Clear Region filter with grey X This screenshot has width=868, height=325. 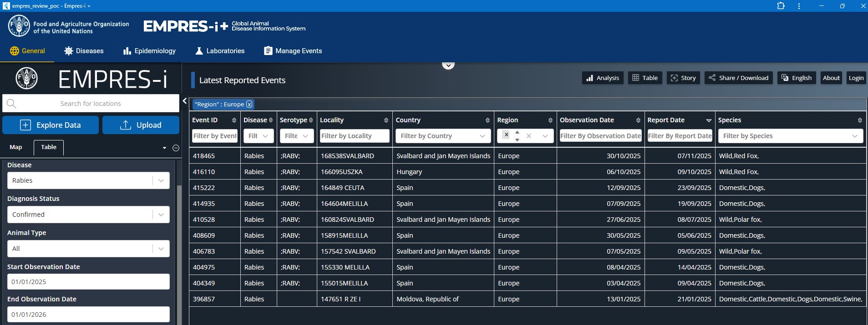point(529,136)
